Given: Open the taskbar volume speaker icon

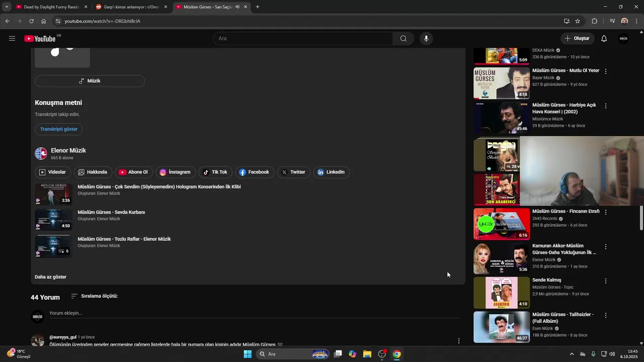Looking at the screenshot, I should (x=612, y=354).
